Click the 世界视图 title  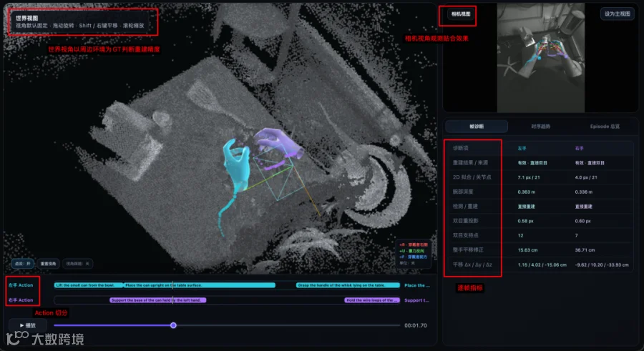pos(26,18)
